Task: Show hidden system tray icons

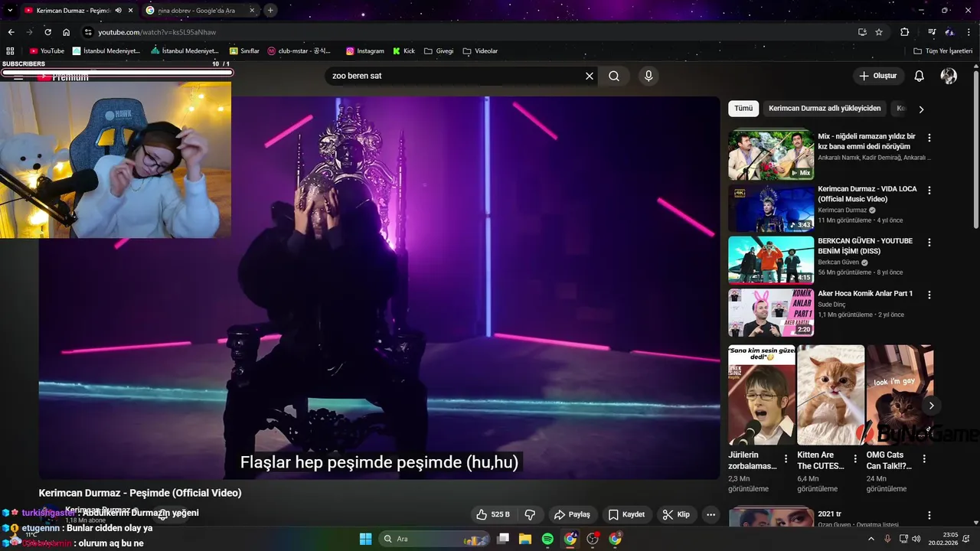Action: pos(871,539)
